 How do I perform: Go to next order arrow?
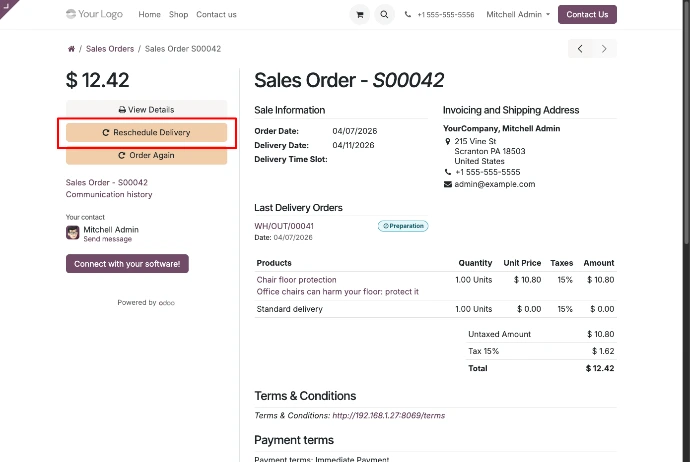tap(604, 48)
